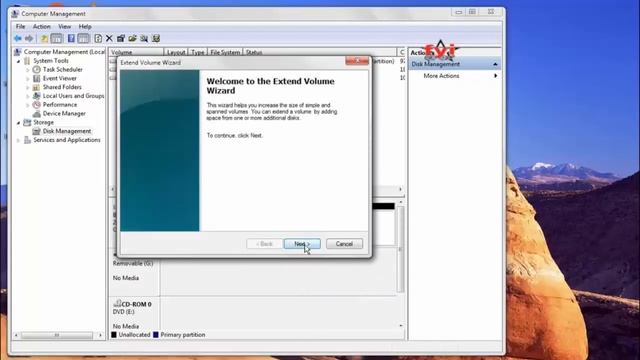The height and width of the screenshot is (360, 640).
Task: Open the Action menu
Action: [x=42, y=27]
